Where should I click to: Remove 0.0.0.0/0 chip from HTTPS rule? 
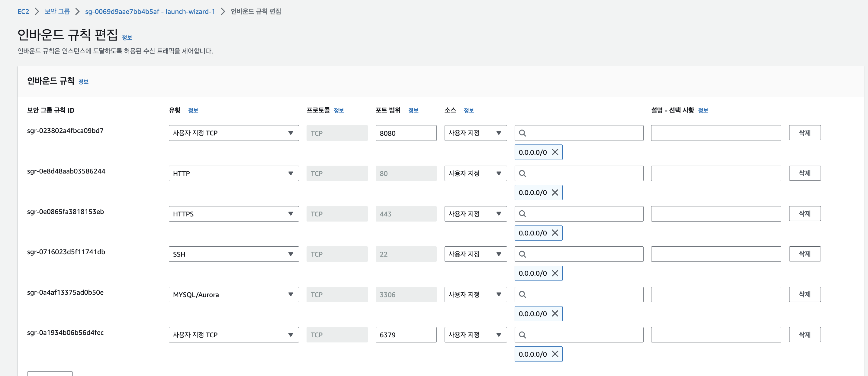pyautogui.click(x=555, y=233)
